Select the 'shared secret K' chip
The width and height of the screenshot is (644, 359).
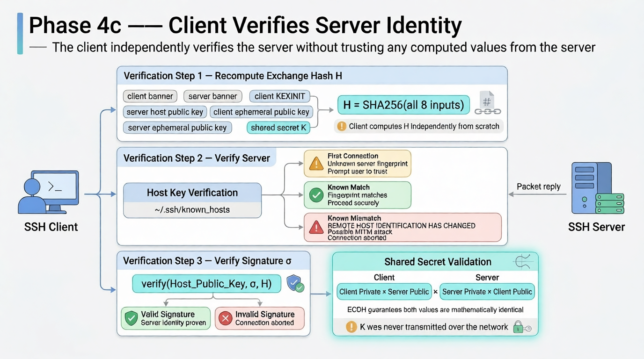tap(278, 128)
